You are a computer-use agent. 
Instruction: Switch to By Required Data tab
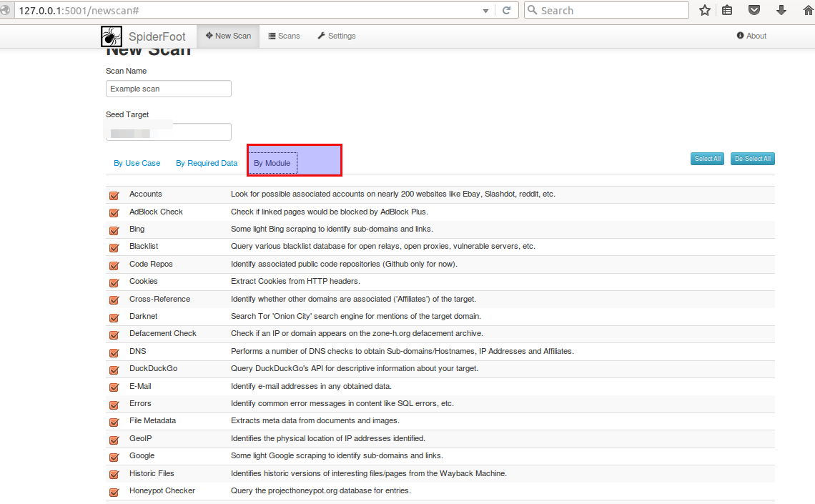point(207,163)
